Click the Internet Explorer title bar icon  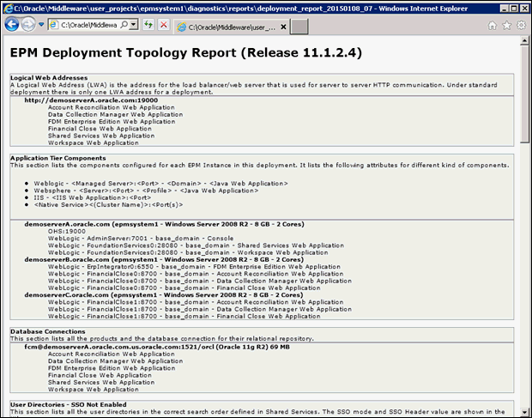tap(8, 8)
